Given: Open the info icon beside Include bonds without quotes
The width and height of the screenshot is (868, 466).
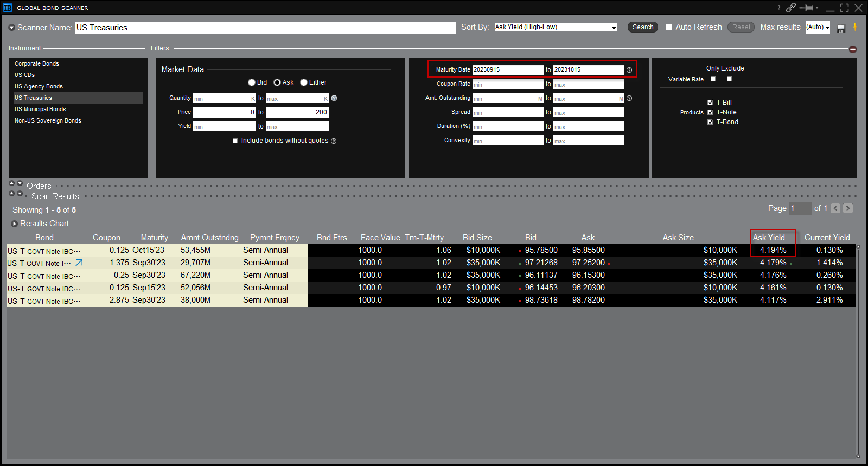Looking at the screenshot, I should pyautogui.click(x=334, y=141).
